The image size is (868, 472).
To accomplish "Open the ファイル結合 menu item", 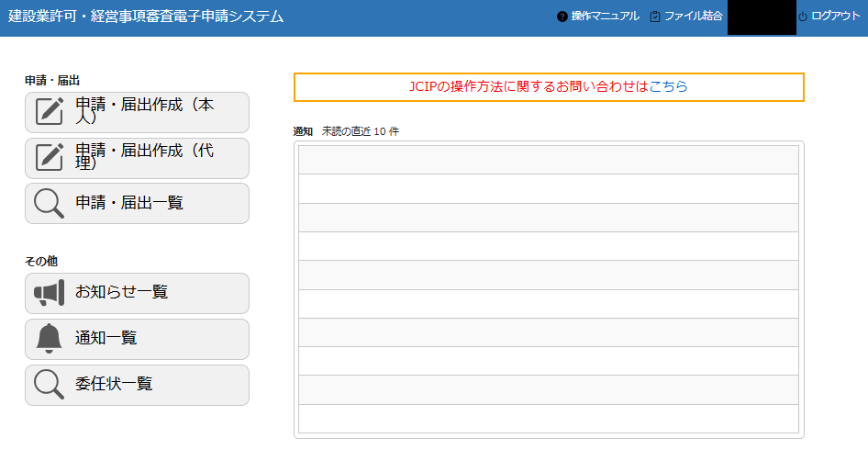I will 693,17.
